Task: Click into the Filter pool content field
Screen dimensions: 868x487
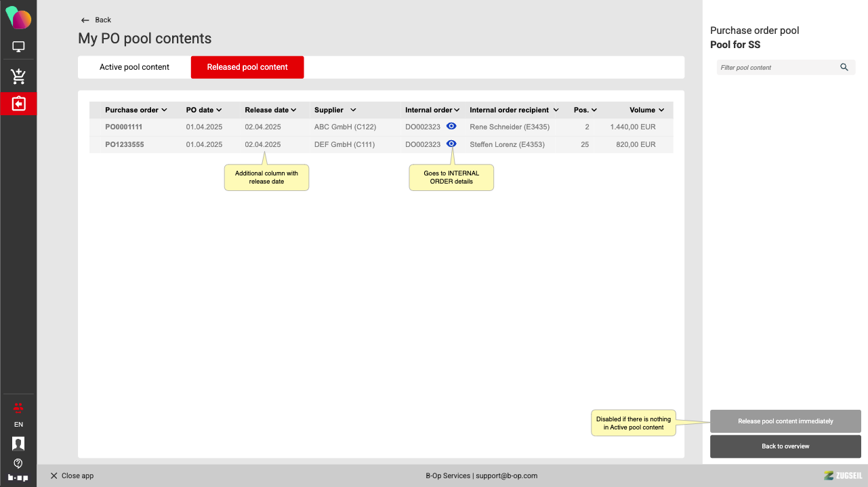Action: 776,68
